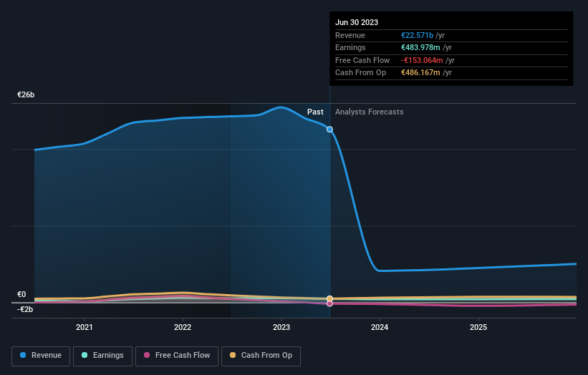Click the Analysts Forecasts label

[x=370, y=112]
